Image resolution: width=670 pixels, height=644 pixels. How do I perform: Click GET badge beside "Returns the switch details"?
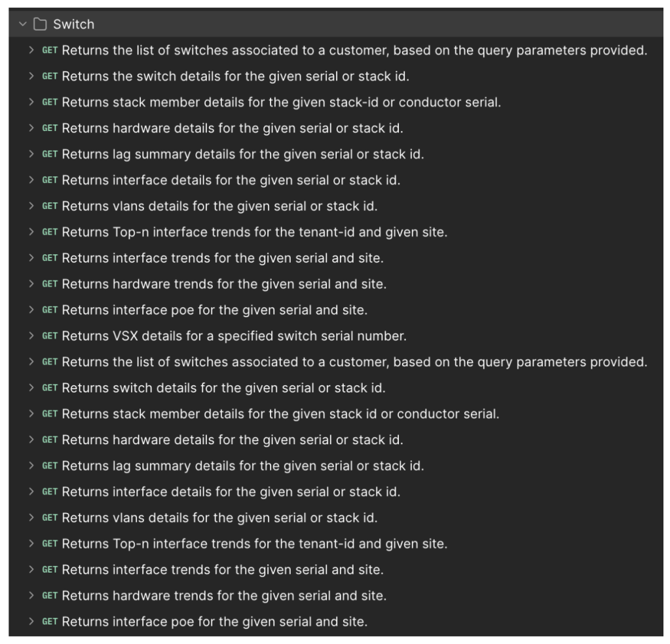(50, 77)
